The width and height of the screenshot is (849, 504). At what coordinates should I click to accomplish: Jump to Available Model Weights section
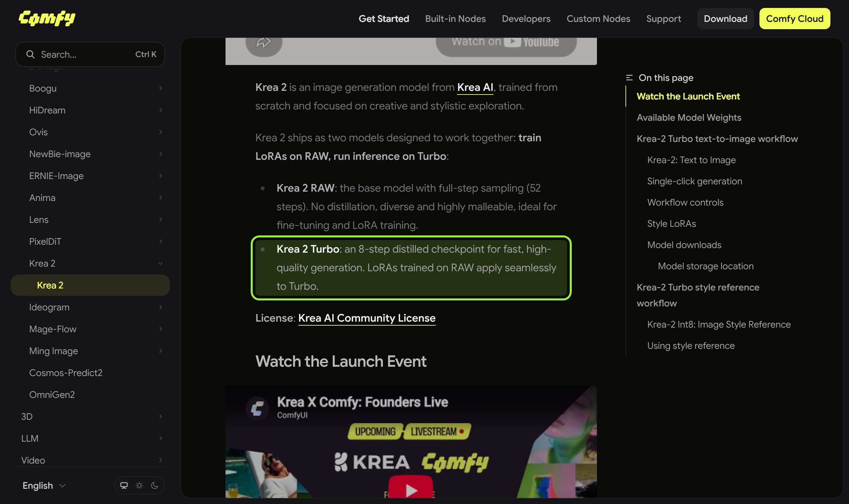coord(689,117)
